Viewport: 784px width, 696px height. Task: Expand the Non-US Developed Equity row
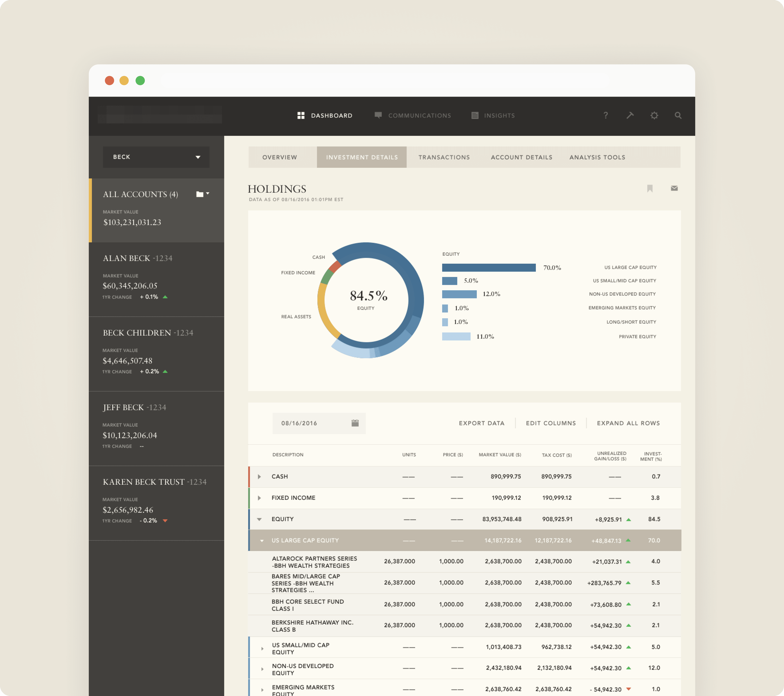(x=262, y=670)
